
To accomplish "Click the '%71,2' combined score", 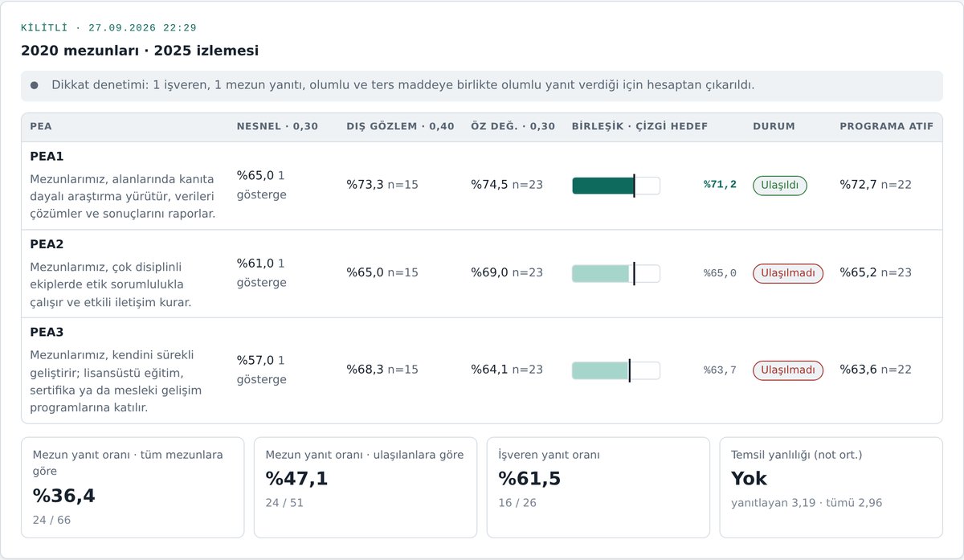I will click(x=720, y=185).
